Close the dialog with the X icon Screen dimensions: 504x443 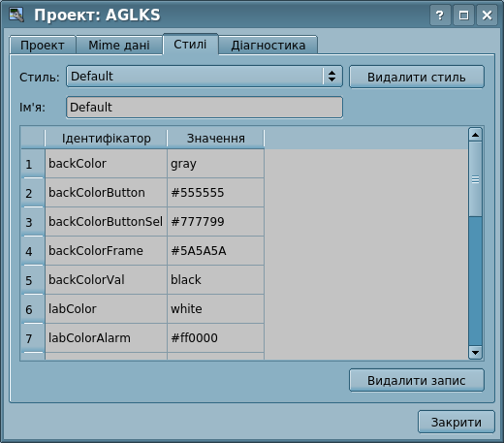pyautogui.click(x=487, y=16)
